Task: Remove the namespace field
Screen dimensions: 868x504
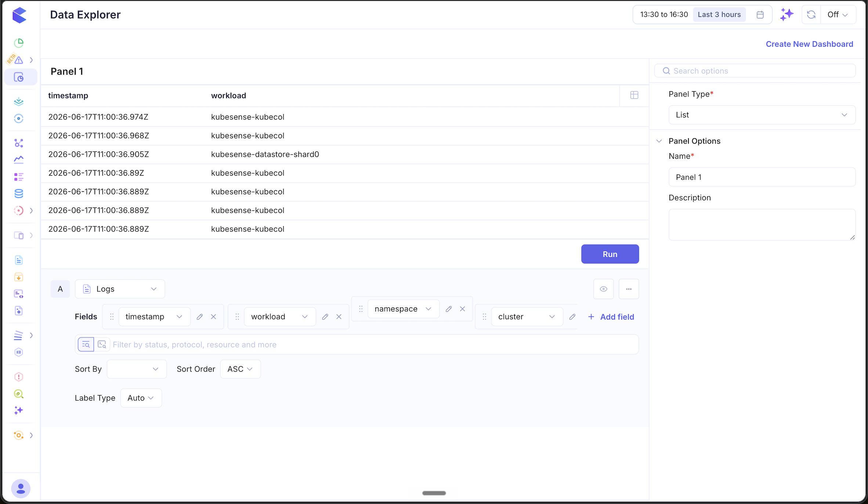Action: pyautogui.click(x=463, y=309)
